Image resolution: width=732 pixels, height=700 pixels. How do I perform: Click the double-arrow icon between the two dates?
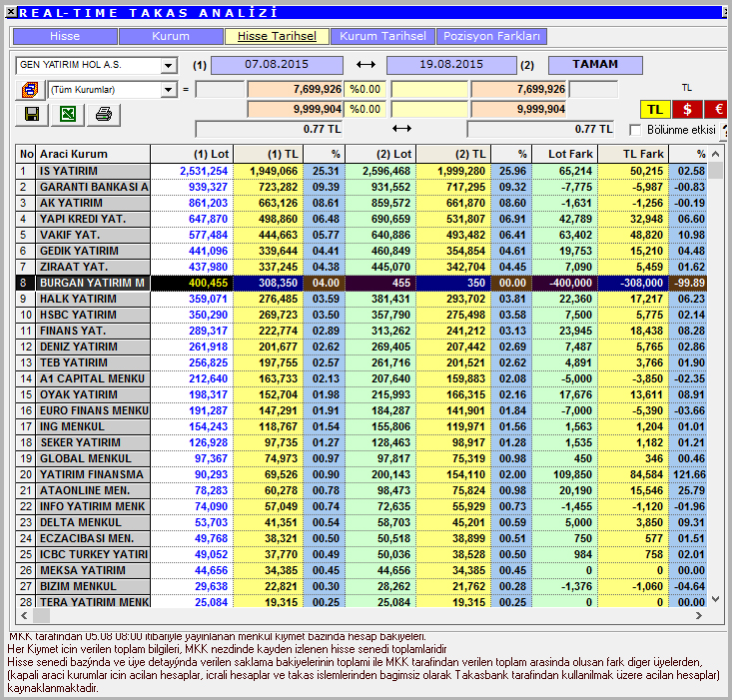click(x=366, y=64)
